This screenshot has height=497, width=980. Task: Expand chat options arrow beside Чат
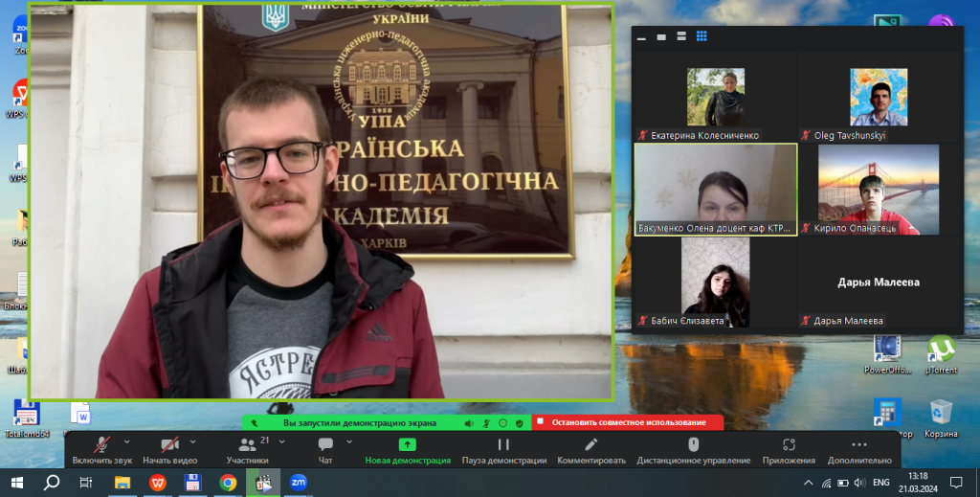(349, 442)
